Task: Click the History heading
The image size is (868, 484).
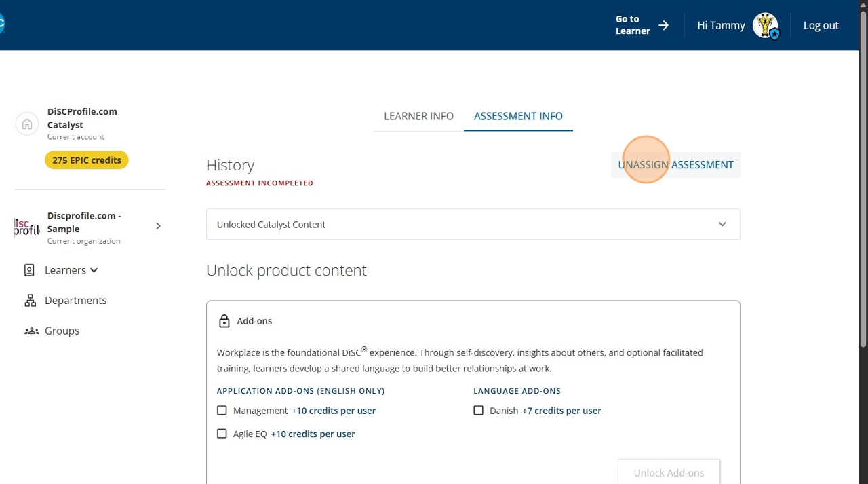Action: point(231,165)
